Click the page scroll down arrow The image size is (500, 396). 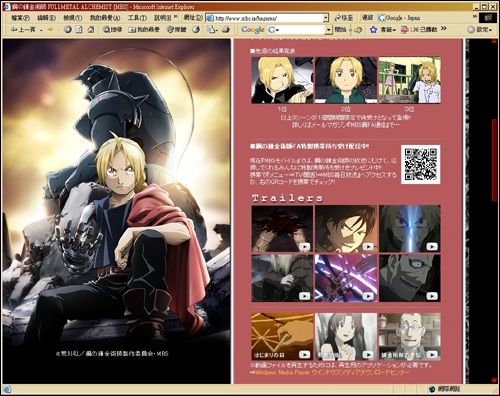coord(494,380)
